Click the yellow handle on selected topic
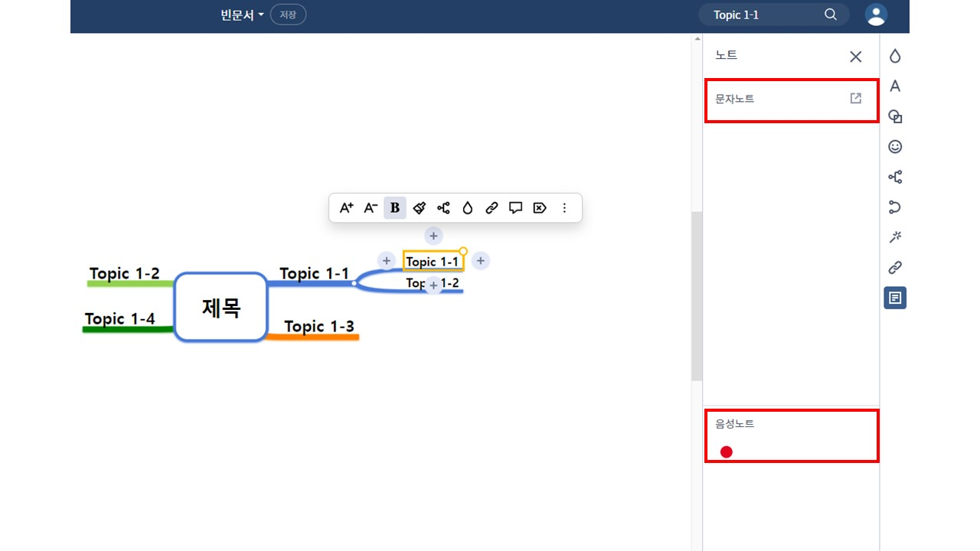This screenshot has height=551, width=980. pyautogui.click(x=463, y=251)
